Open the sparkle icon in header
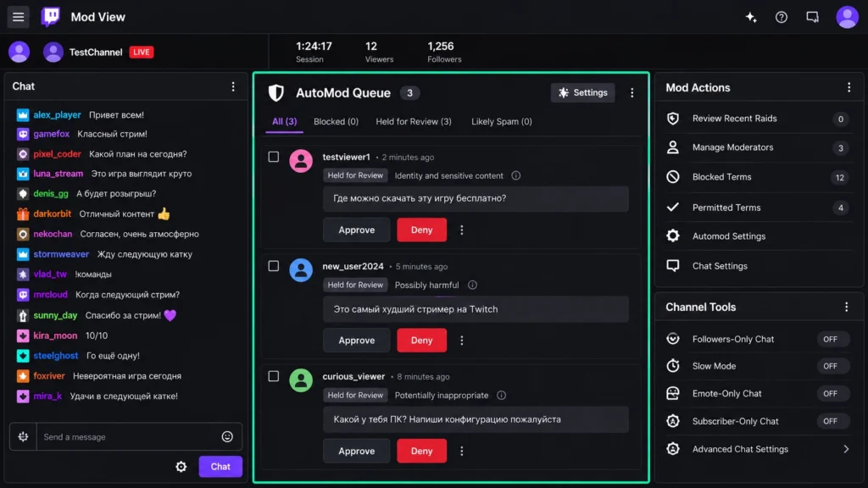868x488 pixels. [x=751, y=18]
